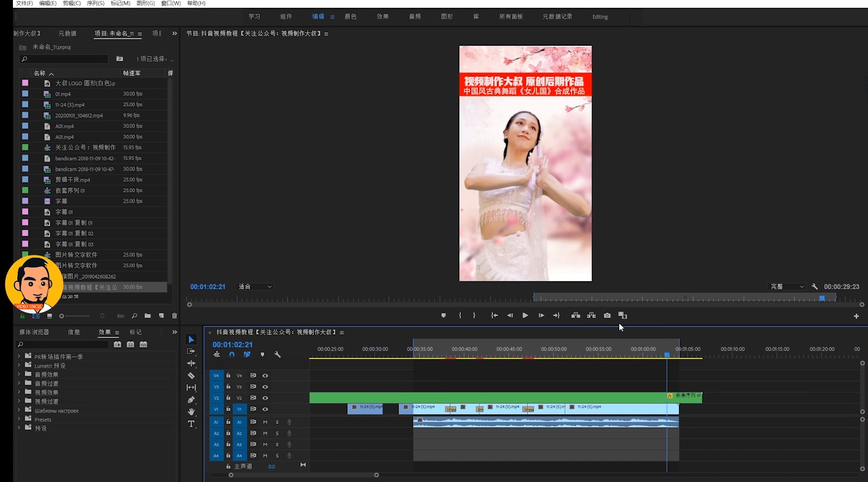Add a marker in the program monitor

click(443, 316)
